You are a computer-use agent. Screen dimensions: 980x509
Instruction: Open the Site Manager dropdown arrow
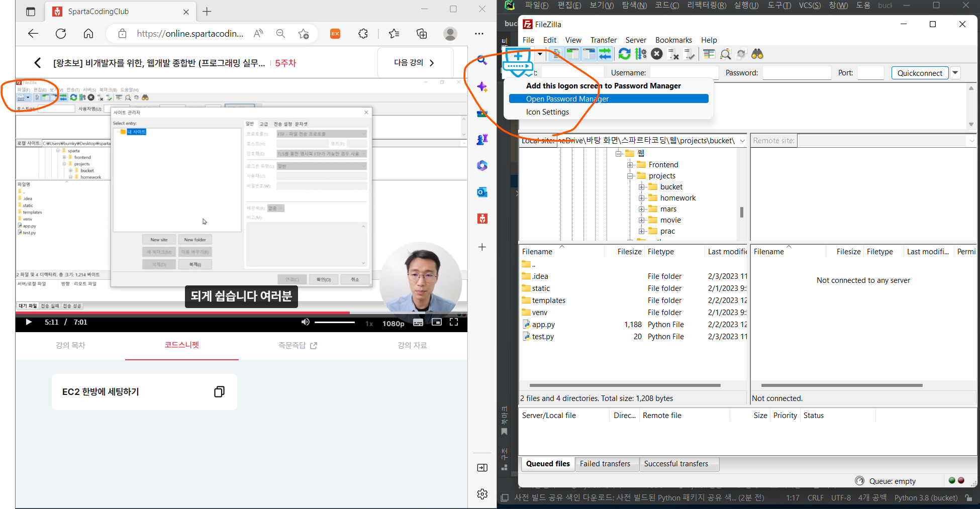(540, 54)
